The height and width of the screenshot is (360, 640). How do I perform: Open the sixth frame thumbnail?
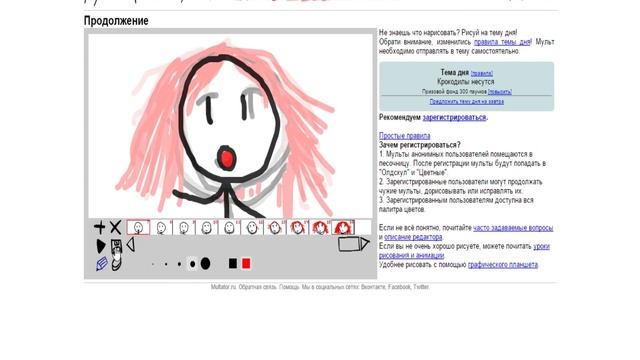(252, 227)
